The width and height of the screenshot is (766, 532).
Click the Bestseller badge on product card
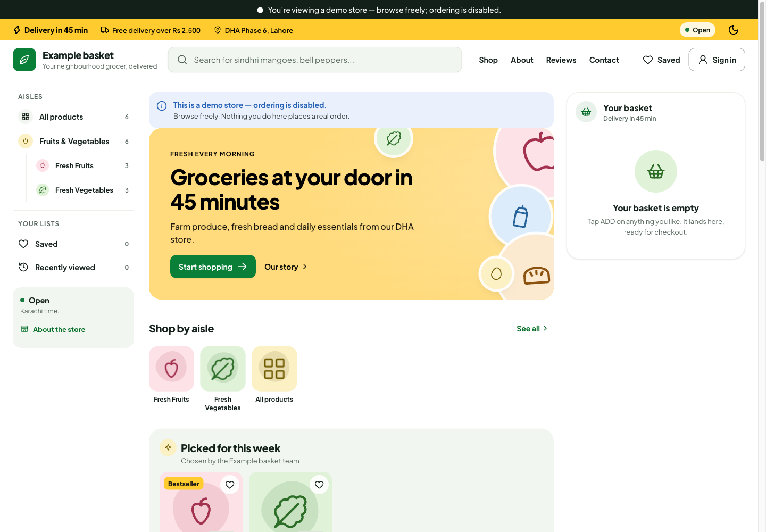[x=184, y=484]
